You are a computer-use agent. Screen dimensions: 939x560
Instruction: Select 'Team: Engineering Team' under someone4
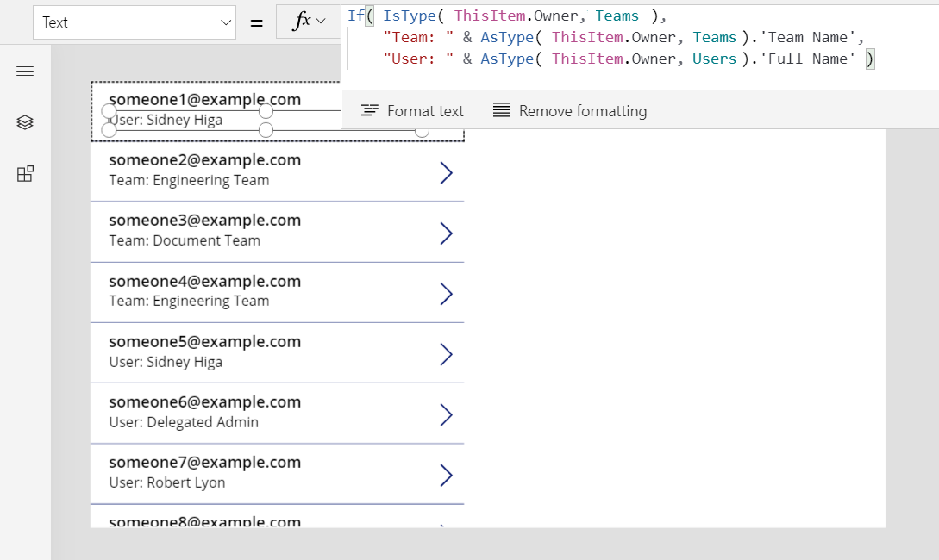(x=189, y=301)
